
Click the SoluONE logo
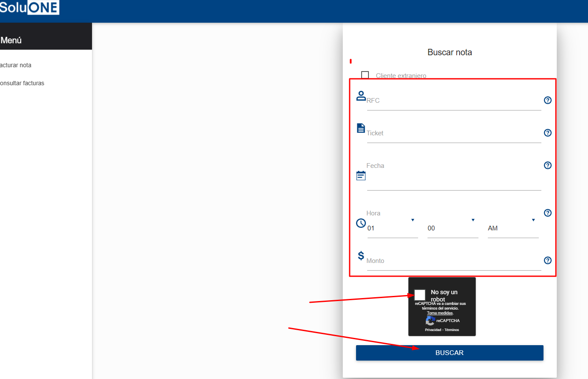29,7
